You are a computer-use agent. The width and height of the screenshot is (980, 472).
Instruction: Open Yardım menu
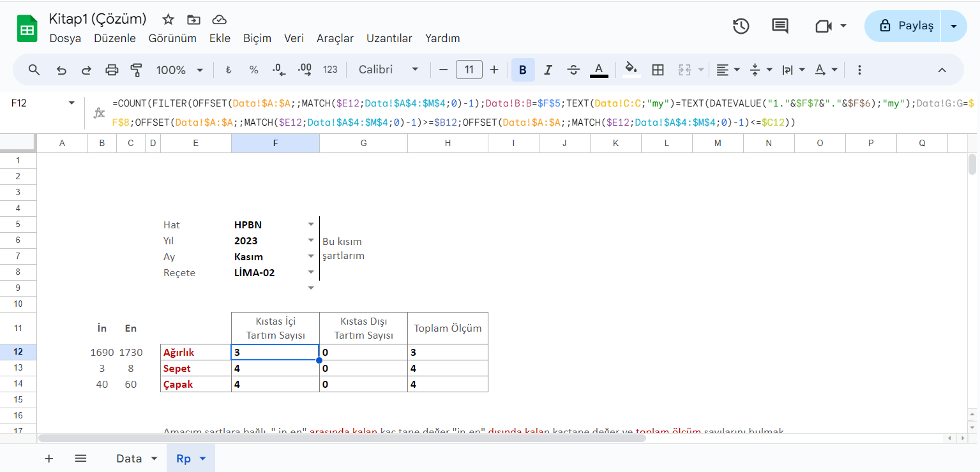pos(442,38)
